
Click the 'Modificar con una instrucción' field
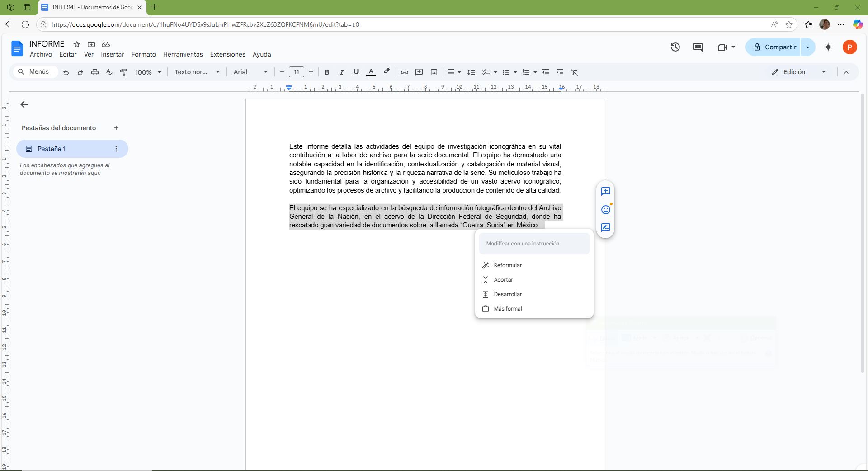point(534,244)
